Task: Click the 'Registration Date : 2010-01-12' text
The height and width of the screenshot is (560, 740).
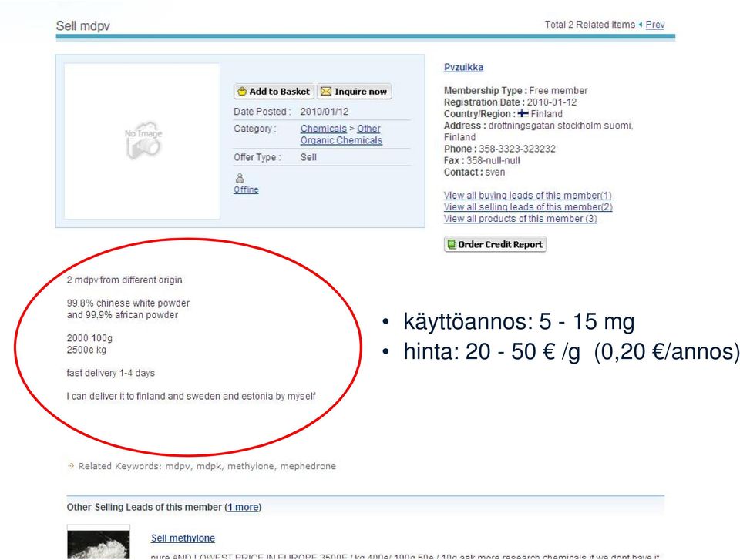Action: [x=510, y=102]
